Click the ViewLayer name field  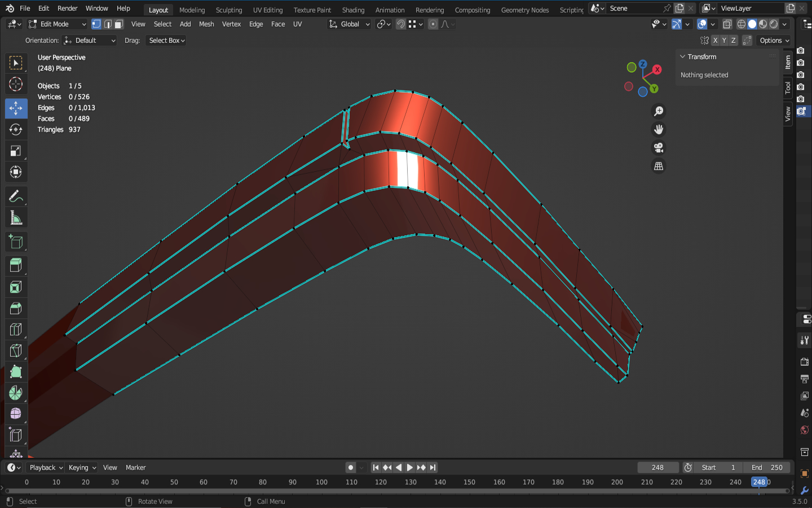pyautogui.click(x=750, y=8)
